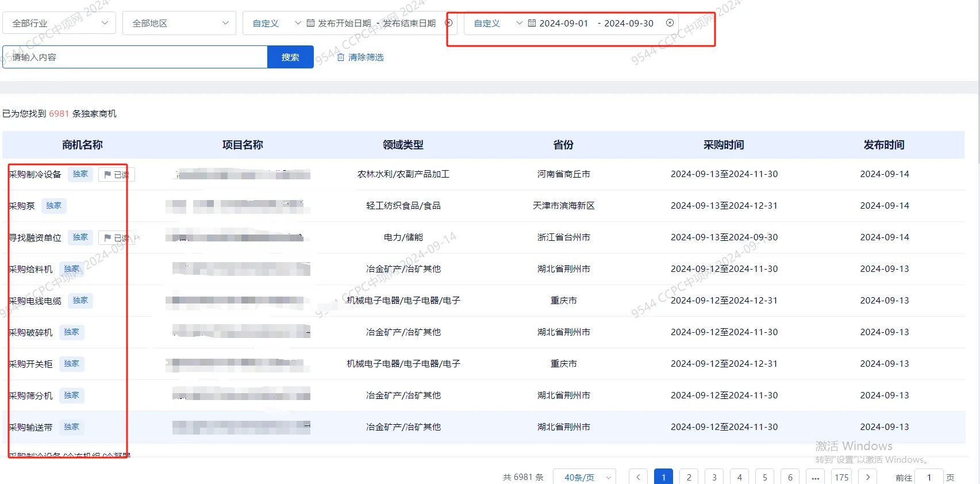Image resolution: width=980 pixels, height=484 pixels.
Task: Open the 采购制冷设备 opportunity
Action: [x=35, y=174]
